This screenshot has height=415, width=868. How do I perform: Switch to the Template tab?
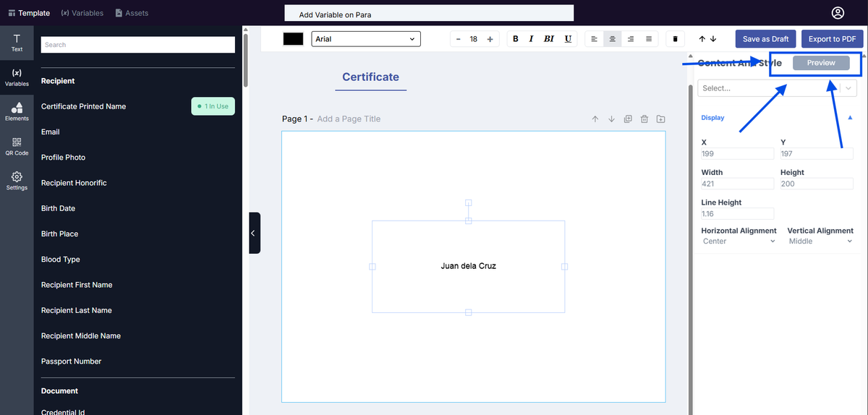coord(29,13)
